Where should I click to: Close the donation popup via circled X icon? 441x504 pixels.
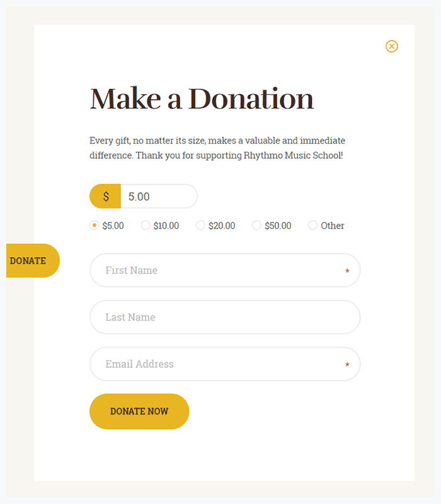pos(392,47)
